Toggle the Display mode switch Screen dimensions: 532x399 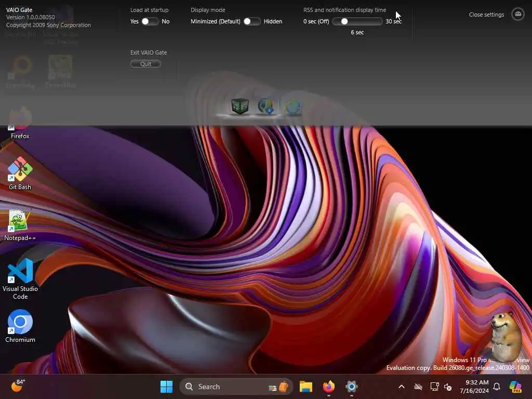tap(252, 21)
